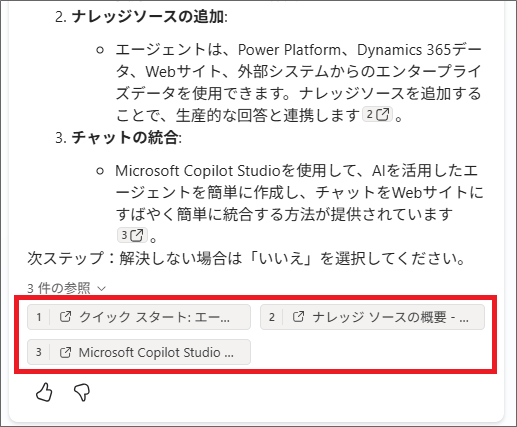The image size is (517, 427).
Task: Select number badge 1 in reference list
Action: pos(39,317)
